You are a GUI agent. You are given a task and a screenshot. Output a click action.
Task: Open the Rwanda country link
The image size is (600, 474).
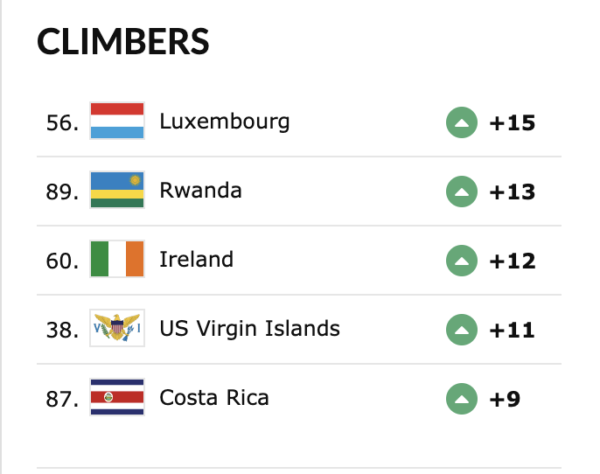coord(200,190)
